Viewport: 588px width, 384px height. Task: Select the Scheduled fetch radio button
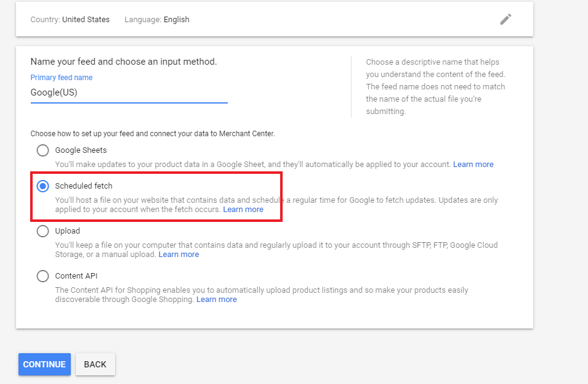click(42, 186)
